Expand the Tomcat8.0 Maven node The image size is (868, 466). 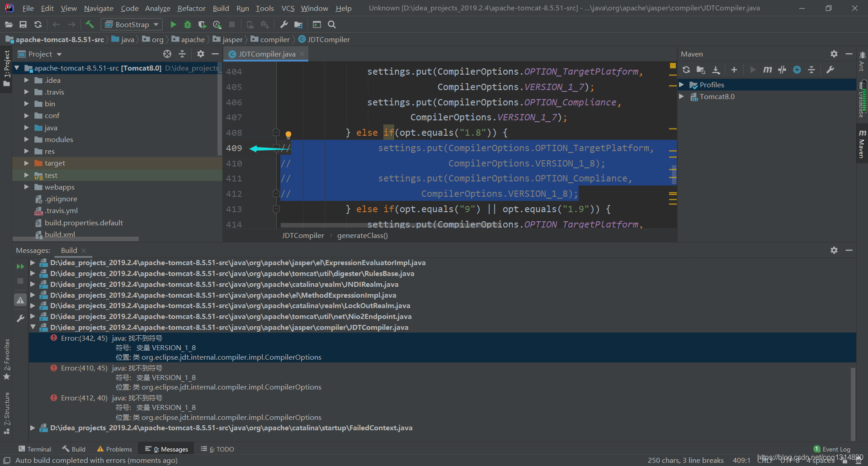(x=681, y=96)
